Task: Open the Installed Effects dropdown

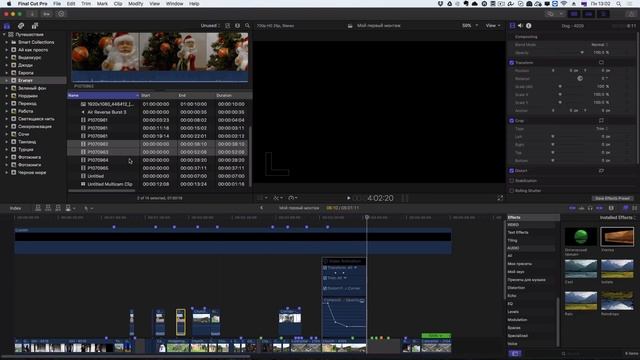Action: (617, 218)
